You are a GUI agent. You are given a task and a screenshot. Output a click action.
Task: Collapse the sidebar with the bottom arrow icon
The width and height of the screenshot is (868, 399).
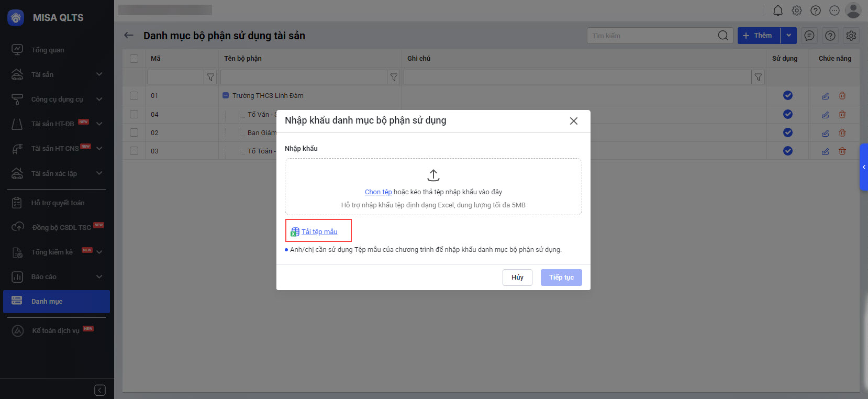coord(100,390)
